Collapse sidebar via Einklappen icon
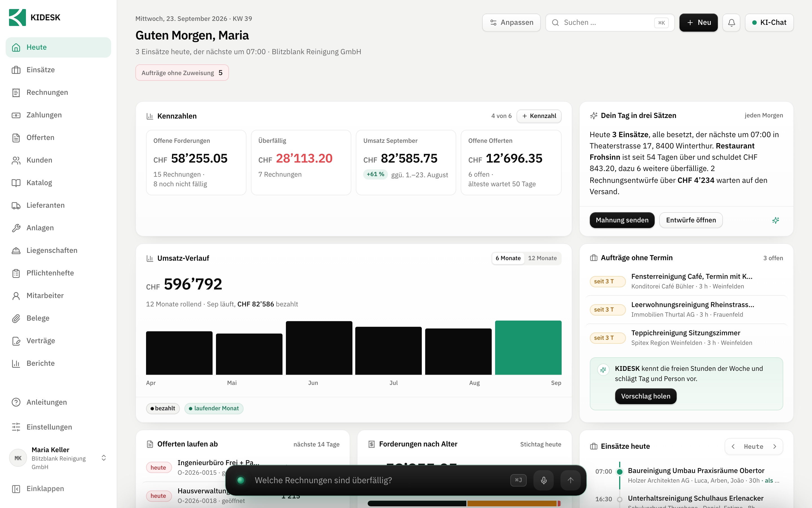The width and height of the screenshot is (812, 508). pos(16,489)
